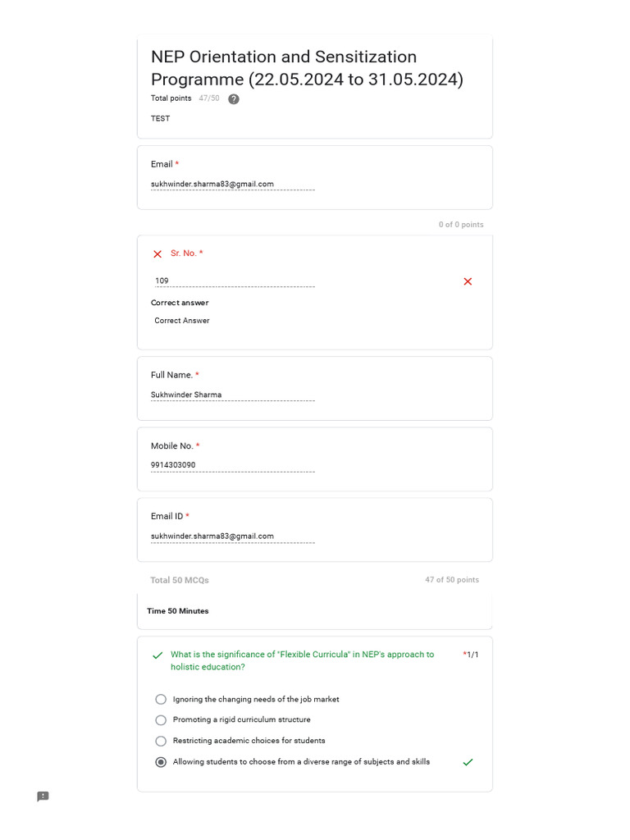The height and width of the screenshot is (840, 630).
Task: Click the Full Name field 'Sukhwinder Sharma'
Action: click(x=232, y=395)
